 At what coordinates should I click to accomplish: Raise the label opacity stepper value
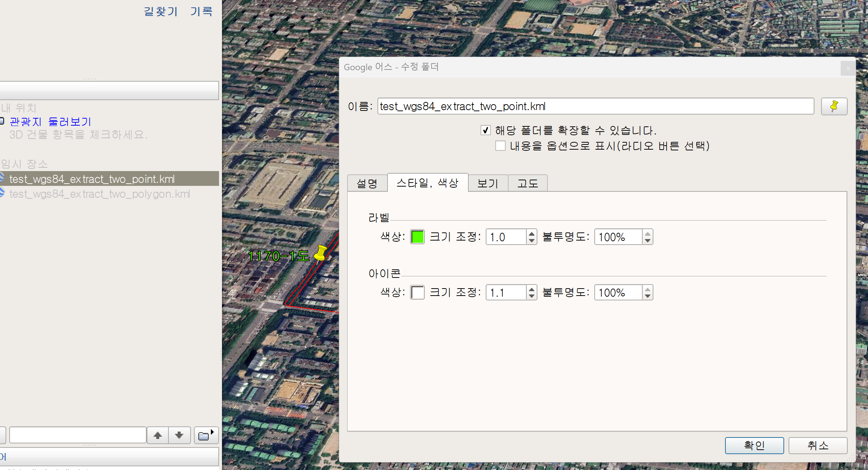tap(647, 234)
